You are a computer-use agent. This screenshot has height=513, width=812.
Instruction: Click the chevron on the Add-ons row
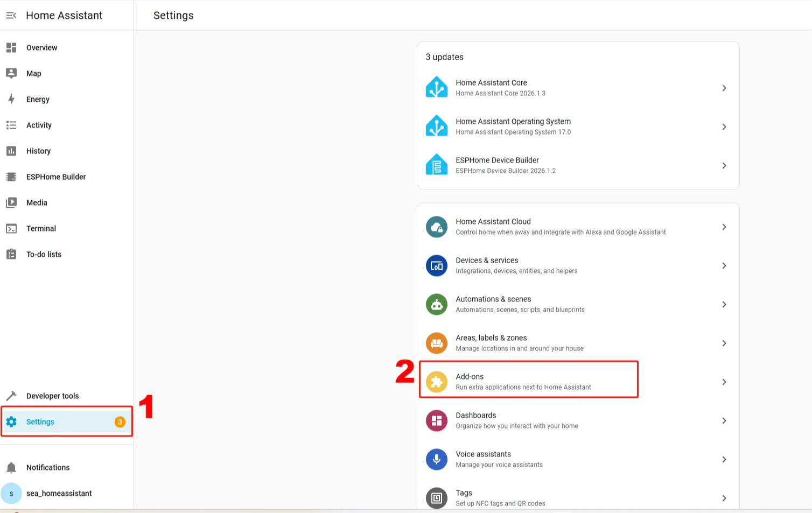(724, 382)
